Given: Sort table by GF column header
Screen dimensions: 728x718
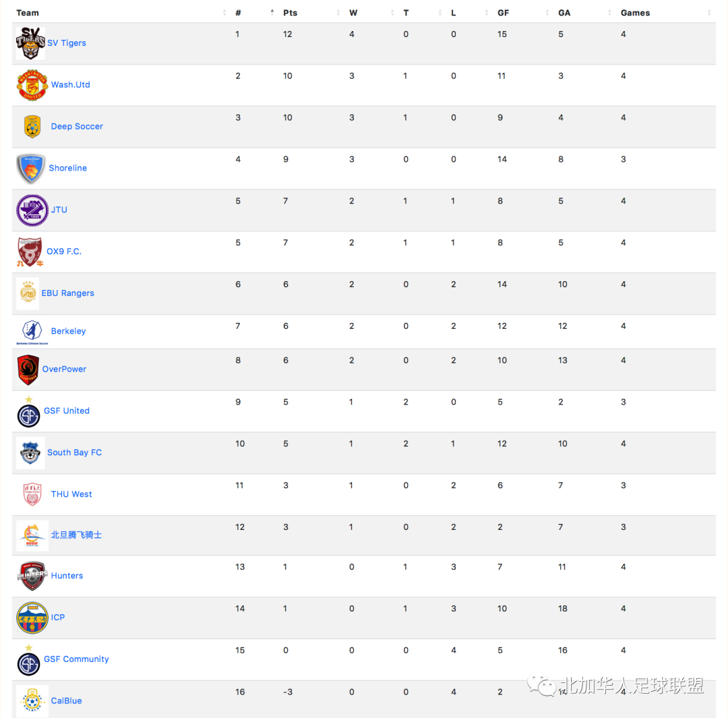Looking at the screenshot, I should 503,13.
